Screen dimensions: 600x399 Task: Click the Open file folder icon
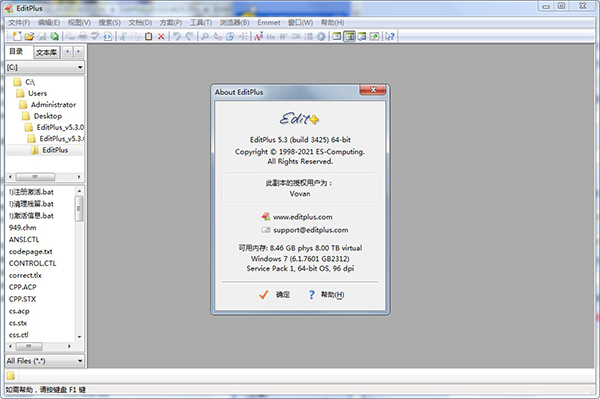point(29,36)
